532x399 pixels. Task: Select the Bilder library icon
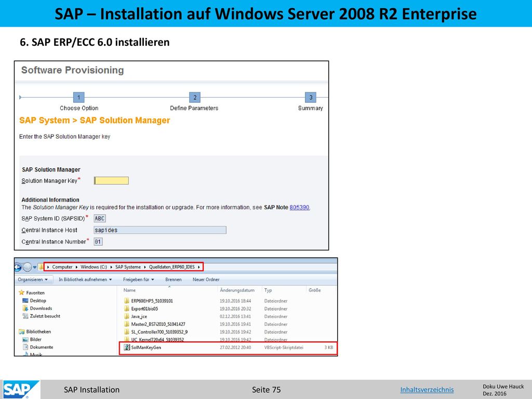25,339
